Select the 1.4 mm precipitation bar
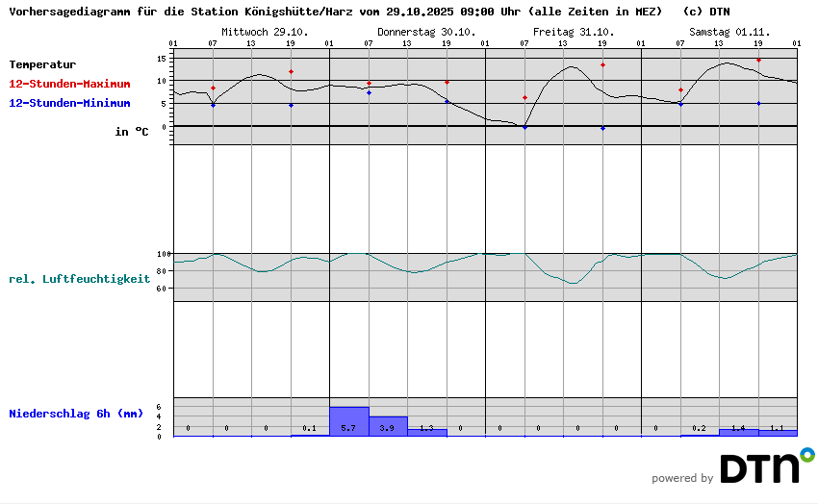 (738, 432)
